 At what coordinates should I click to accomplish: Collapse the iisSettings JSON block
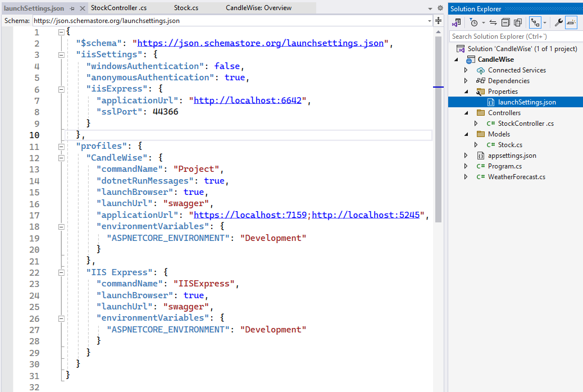61,55
